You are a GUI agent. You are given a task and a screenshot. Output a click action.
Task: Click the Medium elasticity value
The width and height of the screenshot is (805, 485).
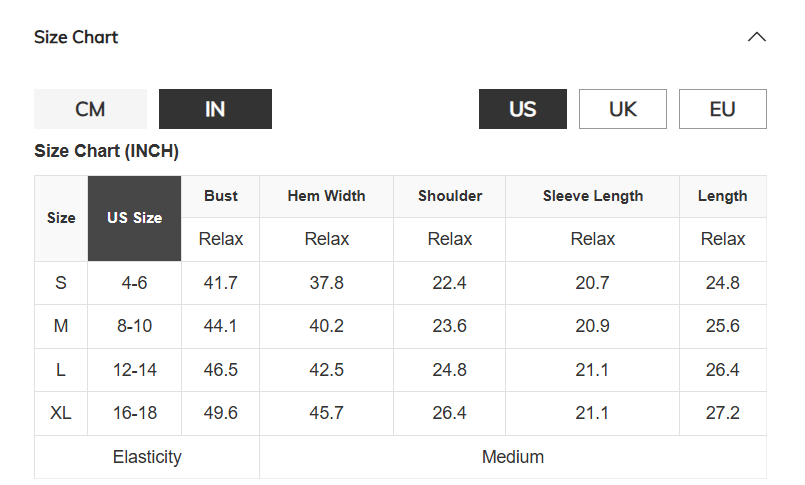(513, 457)
